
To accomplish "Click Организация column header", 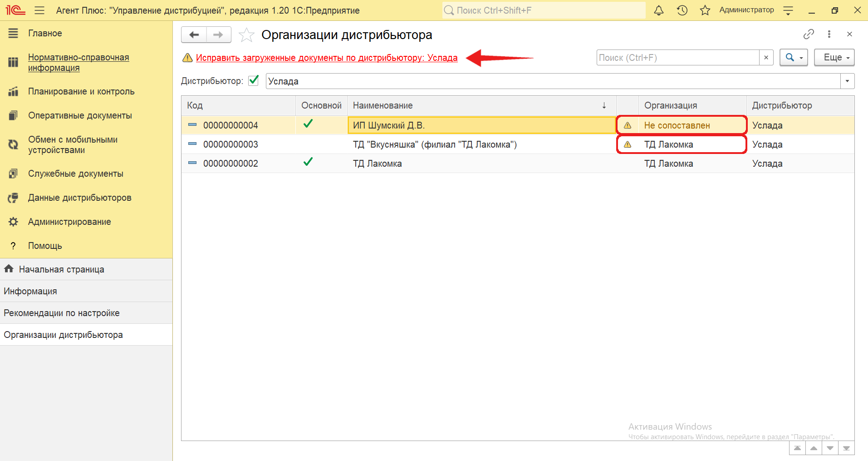I will coord(692,105).
